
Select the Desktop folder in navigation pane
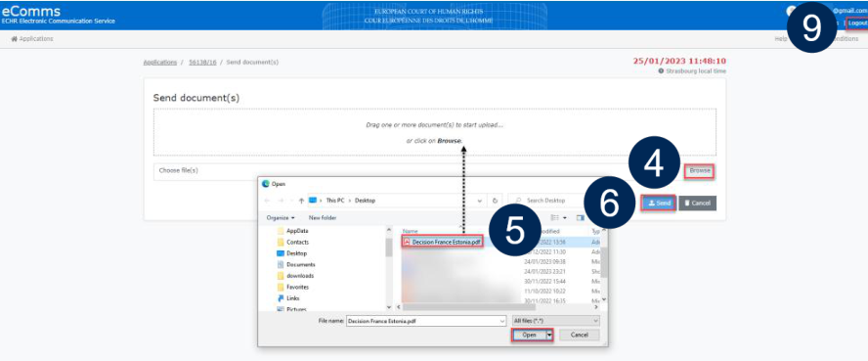[296, 253]
